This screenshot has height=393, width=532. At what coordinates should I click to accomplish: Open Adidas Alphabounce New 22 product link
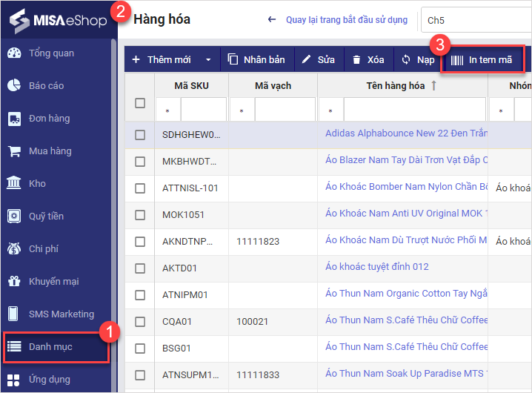406,133
